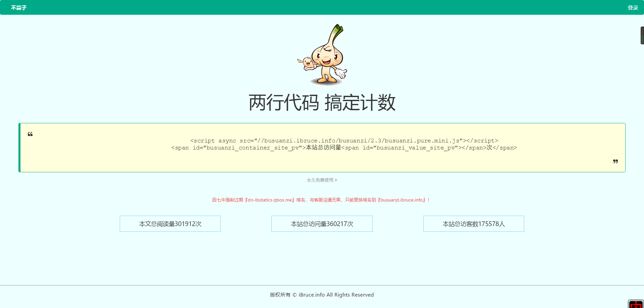This screenshot has height=308, width=644.
Task: Click the double chevron after 永久免费使用
Action: click(336, 180)
